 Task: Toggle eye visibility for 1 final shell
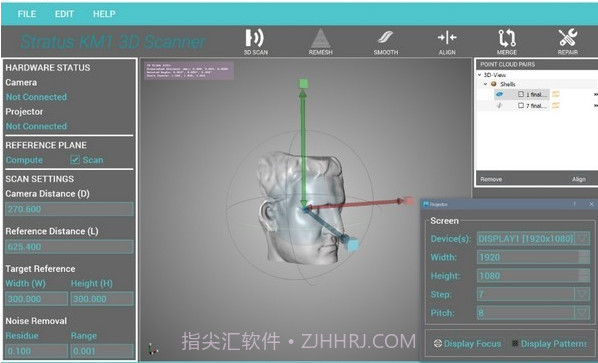[500, 94]
